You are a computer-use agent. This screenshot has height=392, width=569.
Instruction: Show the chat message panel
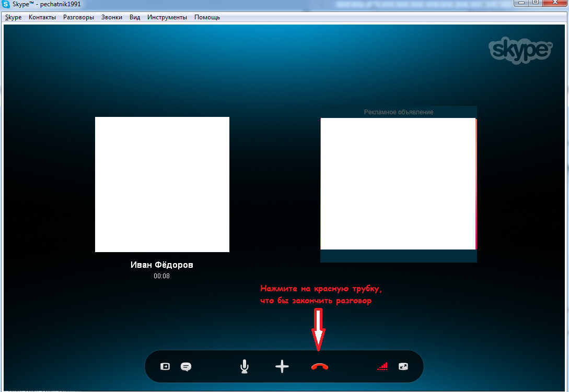(186, 366)
